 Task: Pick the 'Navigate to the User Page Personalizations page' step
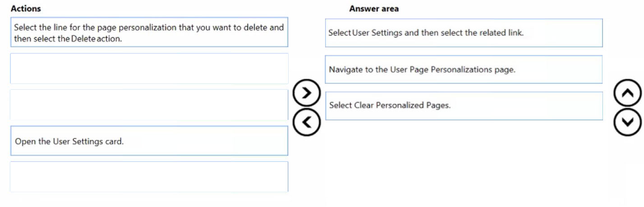(464, 69)
